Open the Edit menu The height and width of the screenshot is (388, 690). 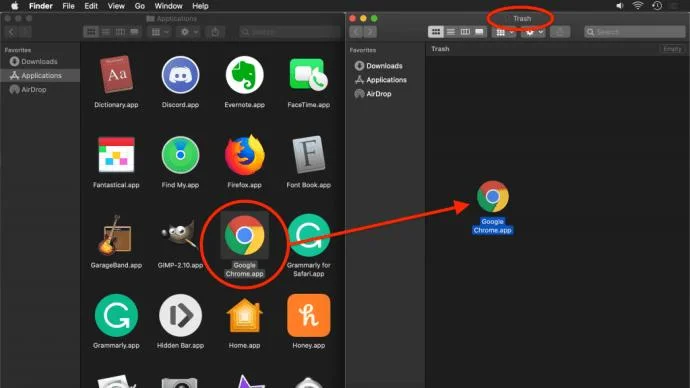pos(91,6)
